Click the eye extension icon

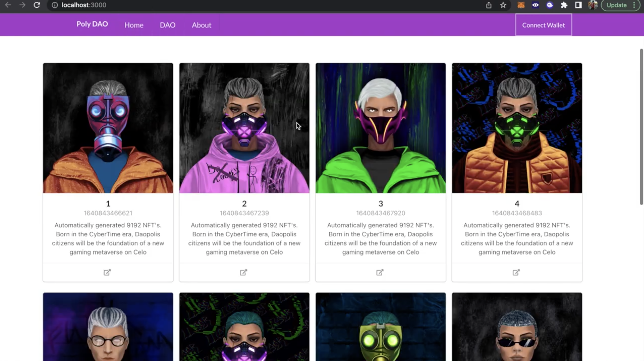point(535,5)
